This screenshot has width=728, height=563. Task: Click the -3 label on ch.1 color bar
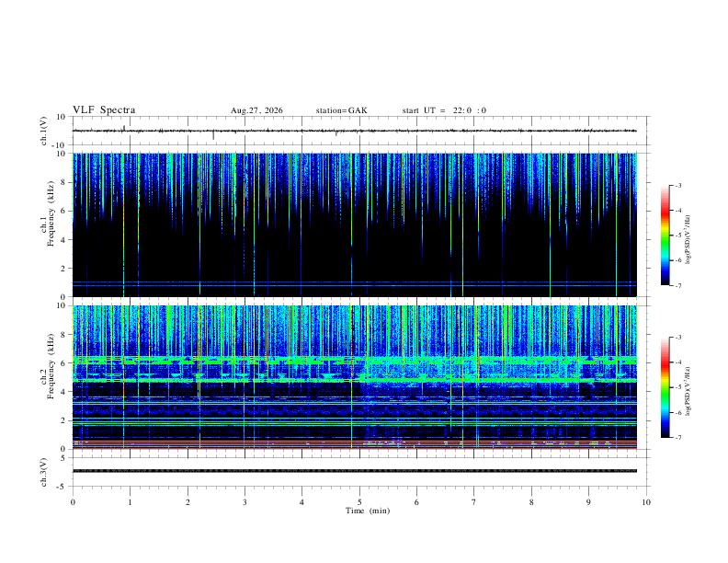(x=677, y=185)
